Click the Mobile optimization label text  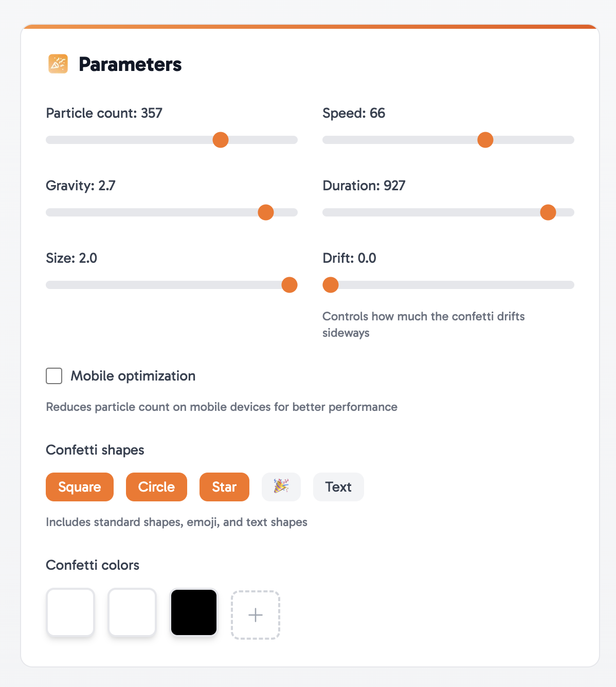coord(133,376)
